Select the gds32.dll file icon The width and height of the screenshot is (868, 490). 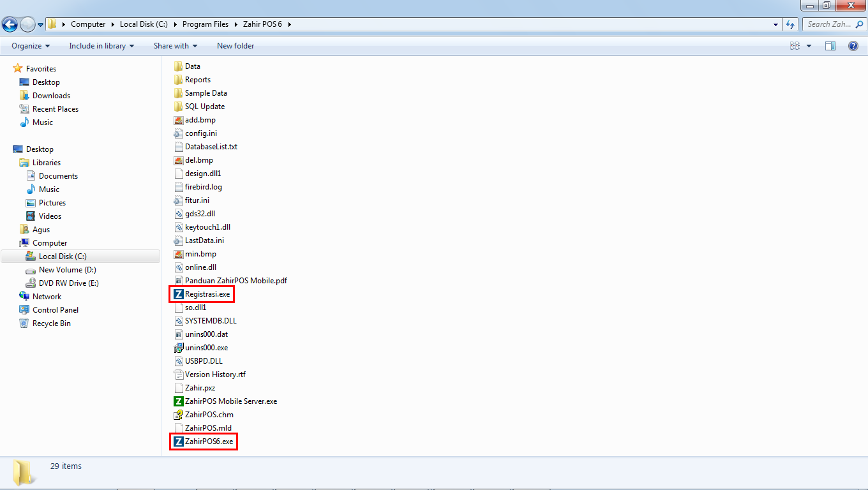click(179, 214)
